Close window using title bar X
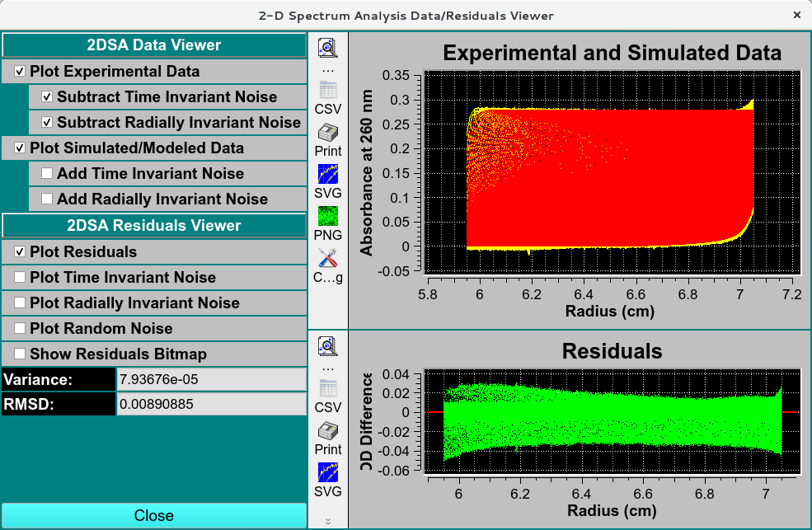The image size is (812, 530). 796,16
